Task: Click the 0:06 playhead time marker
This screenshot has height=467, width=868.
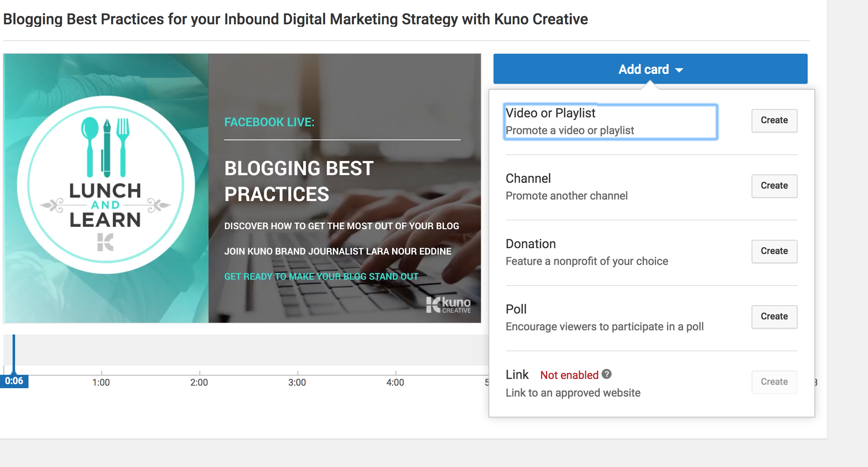Action: (14, 381)
